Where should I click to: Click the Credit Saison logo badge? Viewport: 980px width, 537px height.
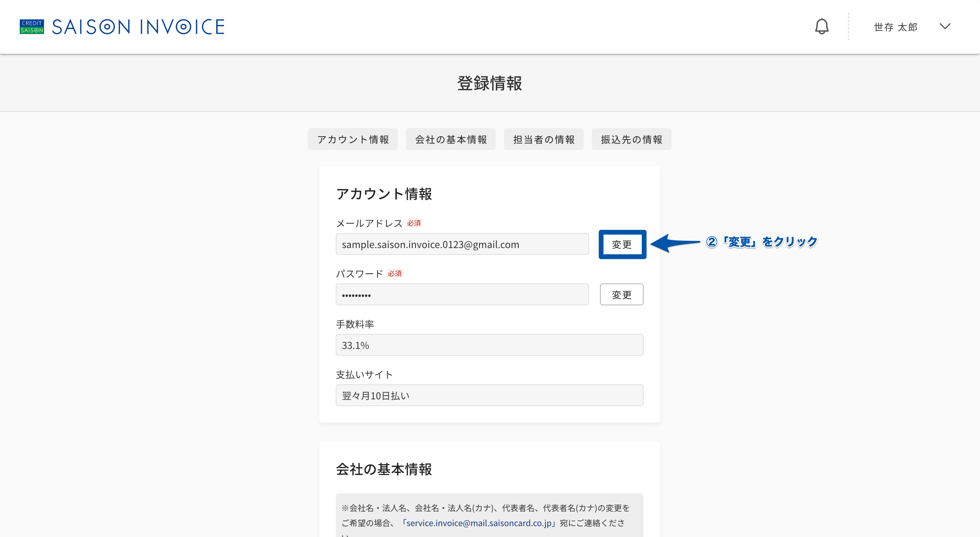(32, 27)
